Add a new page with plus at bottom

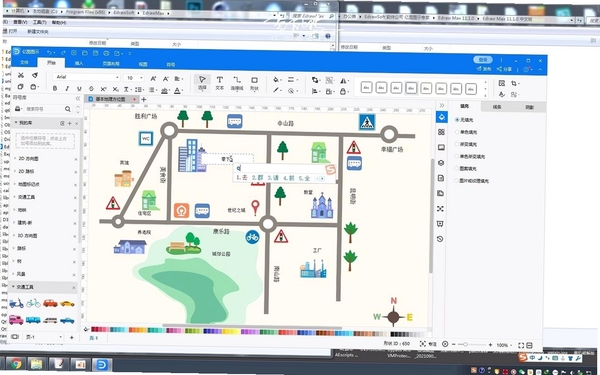pos(72,338)
